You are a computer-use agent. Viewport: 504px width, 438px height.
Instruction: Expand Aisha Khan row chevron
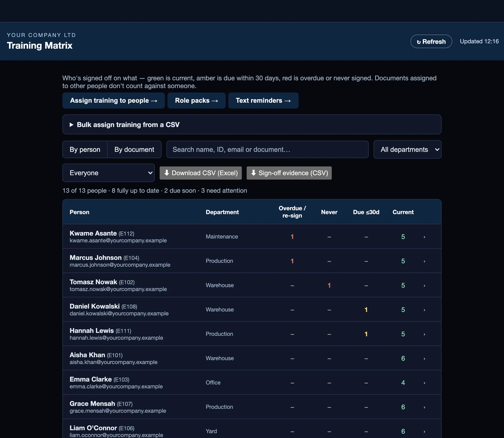tap(425, 358)
